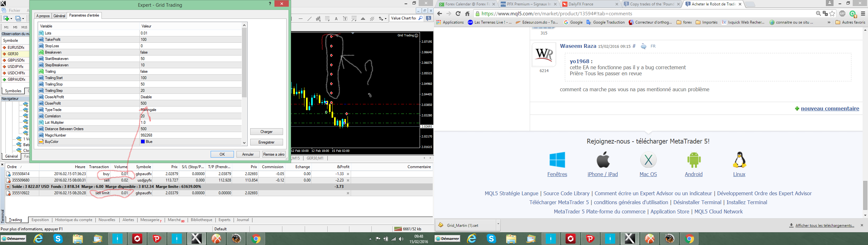Screen dimensions: 868x245
Task: Click the Annuler button
Action: [248, 154]
